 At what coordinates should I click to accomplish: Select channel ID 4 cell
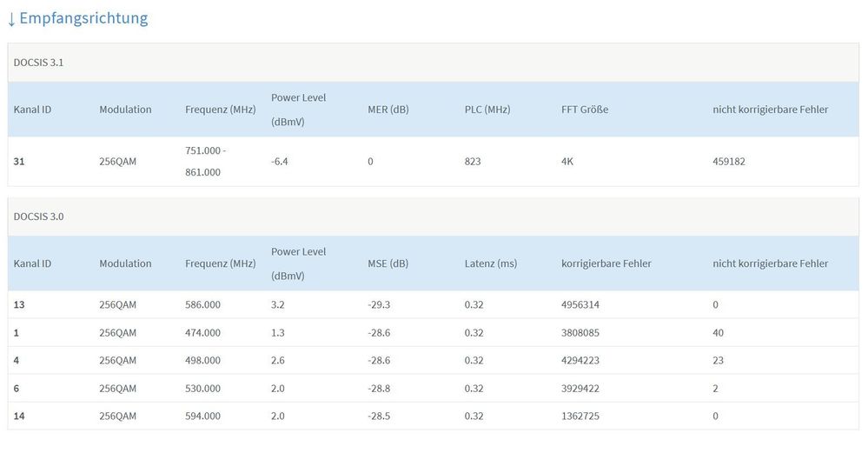click(16, 361)
